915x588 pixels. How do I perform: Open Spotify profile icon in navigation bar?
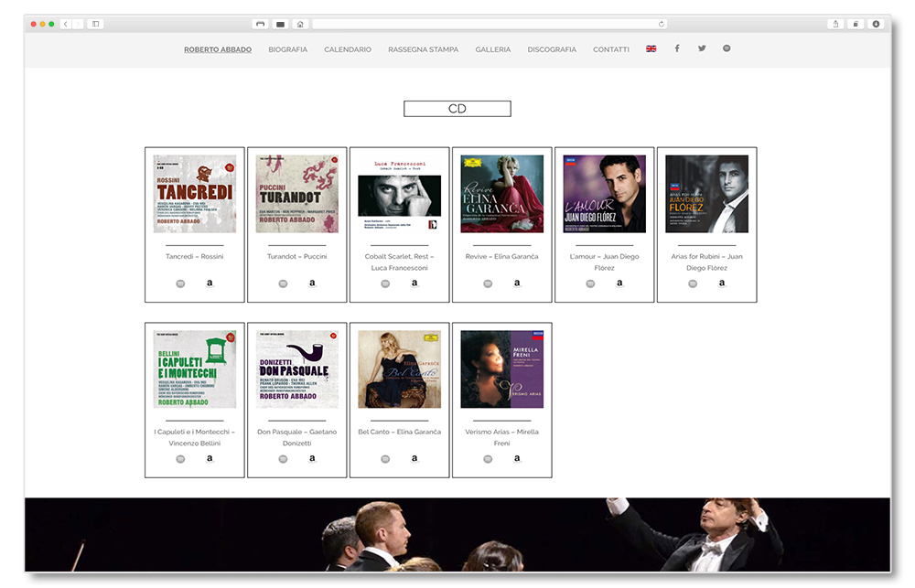click(727, 48)
